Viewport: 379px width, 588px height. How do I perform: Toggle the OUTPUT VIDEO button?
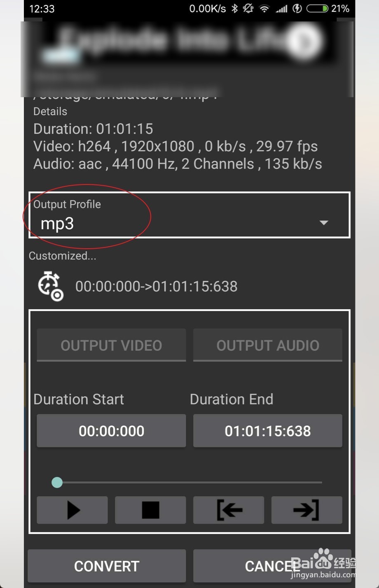[111, 345]
